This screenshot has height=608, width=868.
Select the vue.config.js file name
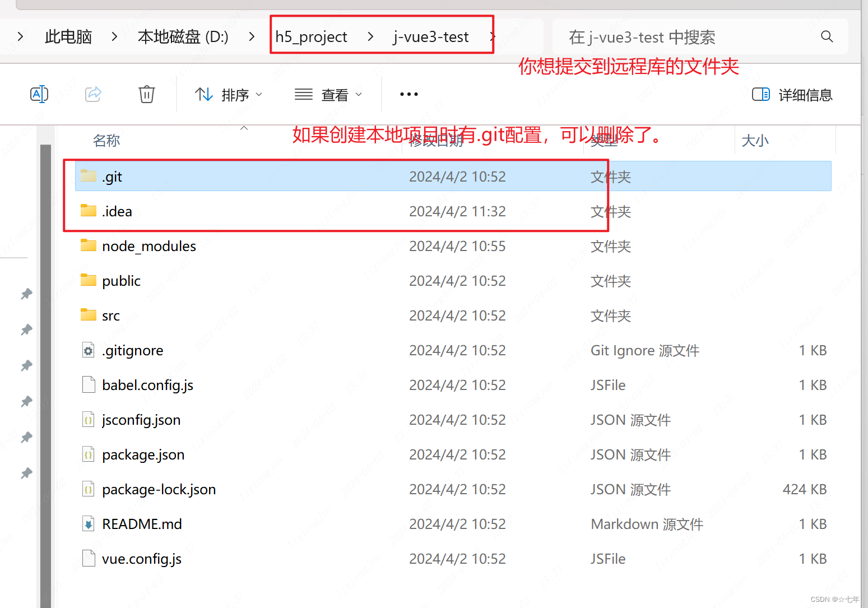point(142,559)
